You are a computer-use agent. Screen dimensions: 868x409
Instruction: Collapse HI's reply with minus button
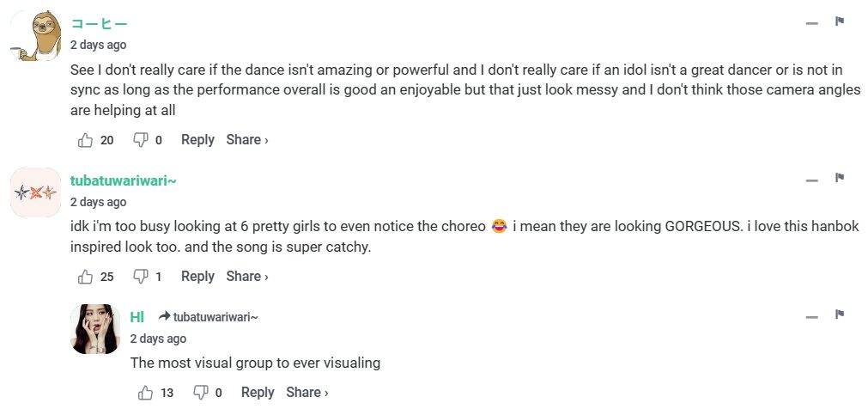coord(812,317)
